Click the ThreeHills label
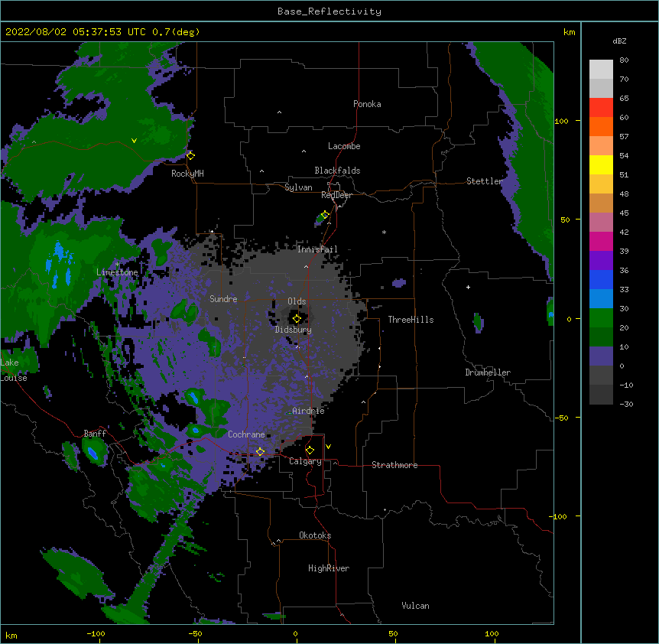 pos(411,320)
